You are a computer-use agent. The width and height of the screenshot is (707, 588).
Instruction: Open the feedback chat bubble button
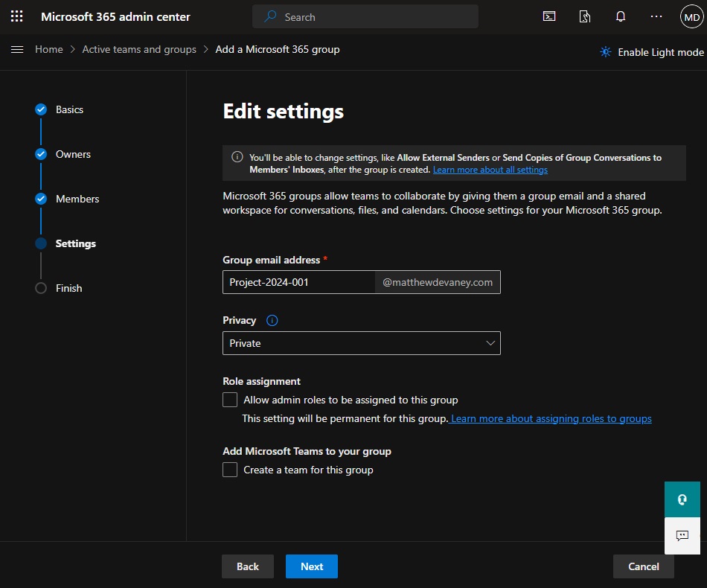click(682, 536)
